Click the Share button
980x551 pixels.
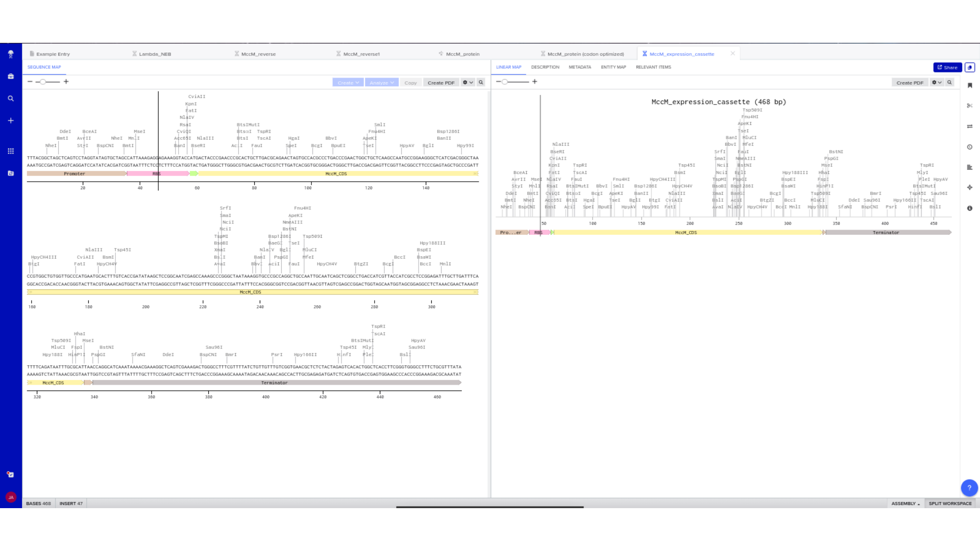(x=947, y=67)
